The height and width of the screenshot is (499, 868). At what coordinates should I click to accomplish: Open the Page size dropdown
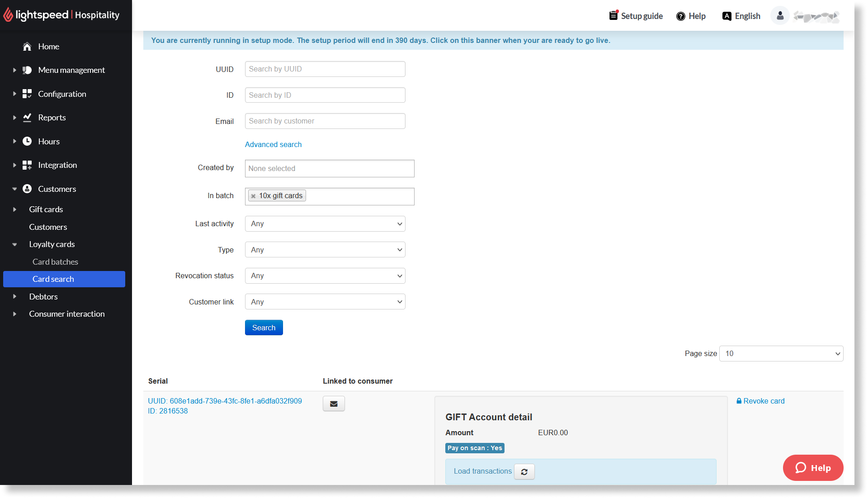point(781,354)
